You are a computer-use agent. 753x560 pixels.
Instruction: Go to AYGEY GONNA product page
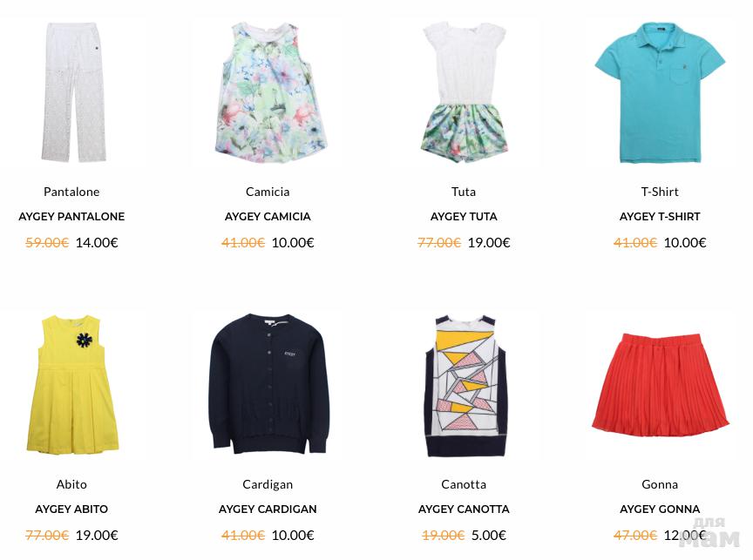(660, 509)
